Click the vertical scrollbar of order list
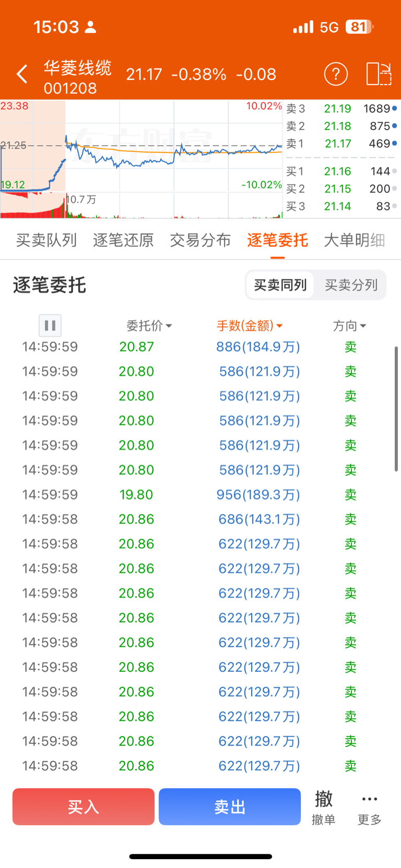Screen dimensions: 401x868 point(396,409)
